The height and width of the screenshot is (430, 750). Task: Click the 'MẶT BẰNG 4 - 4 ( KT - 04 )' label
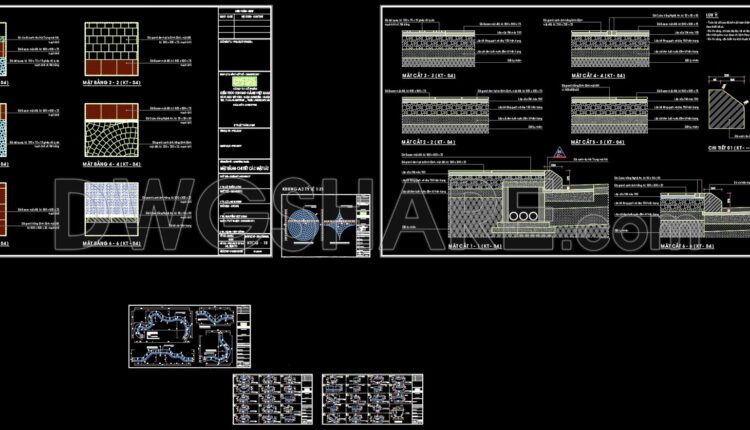click(112, 164)
